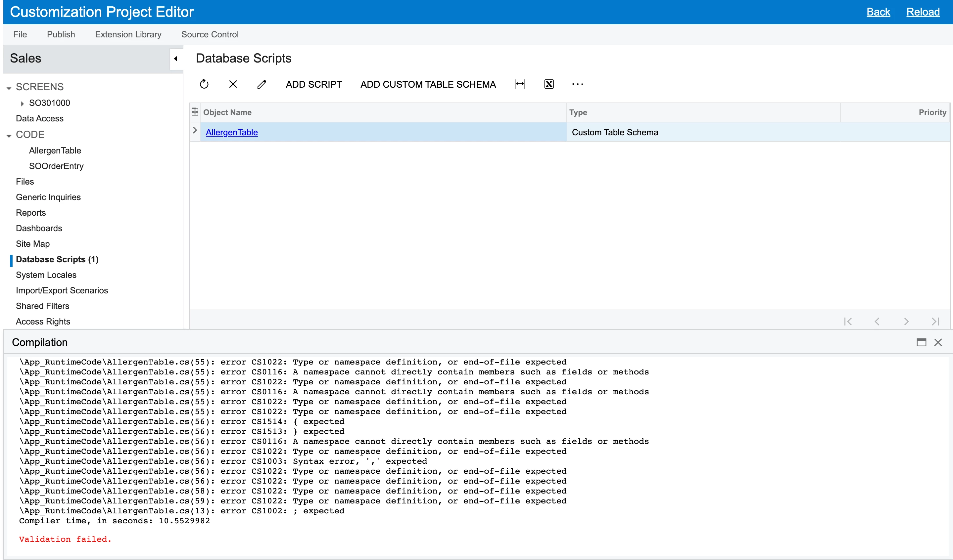This screenshot has width=953, height=560.
Task: Click the delete (X) icon in toolbar
Action: (233, 84)
